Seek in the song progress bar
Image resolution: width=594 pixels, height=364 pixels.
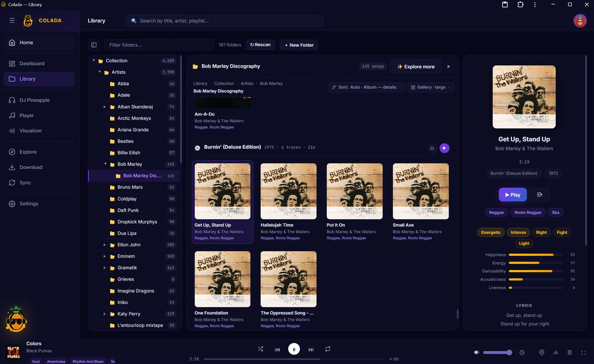pyautogui.click(x=294, y=359)
